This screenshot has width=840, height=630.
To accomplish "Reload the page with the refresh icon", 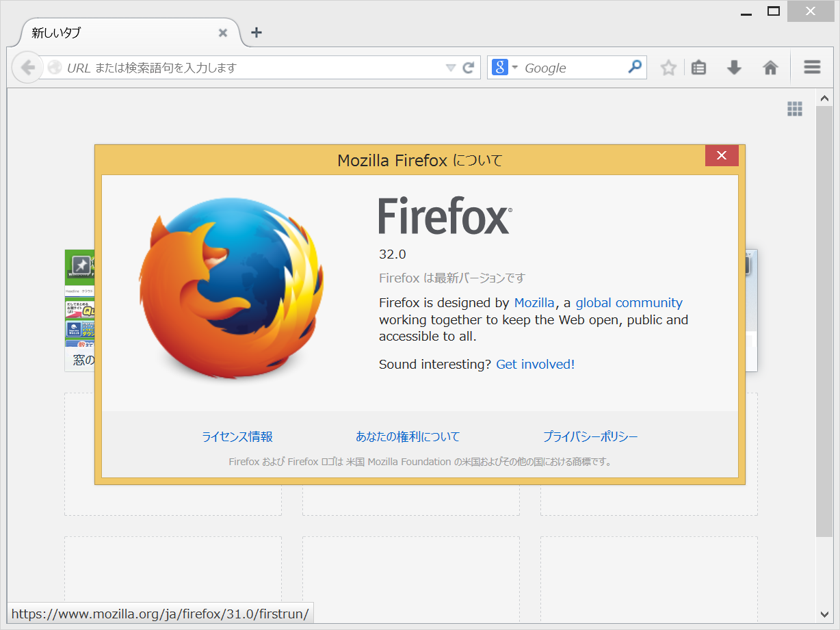I will (468, 67).
